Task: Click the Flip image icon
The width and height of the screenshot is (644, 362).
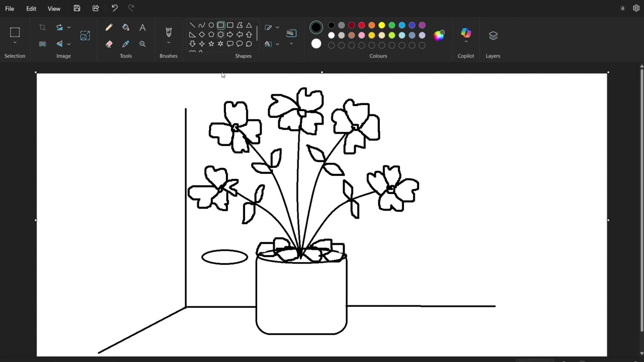Action: (x=60, y=44)
